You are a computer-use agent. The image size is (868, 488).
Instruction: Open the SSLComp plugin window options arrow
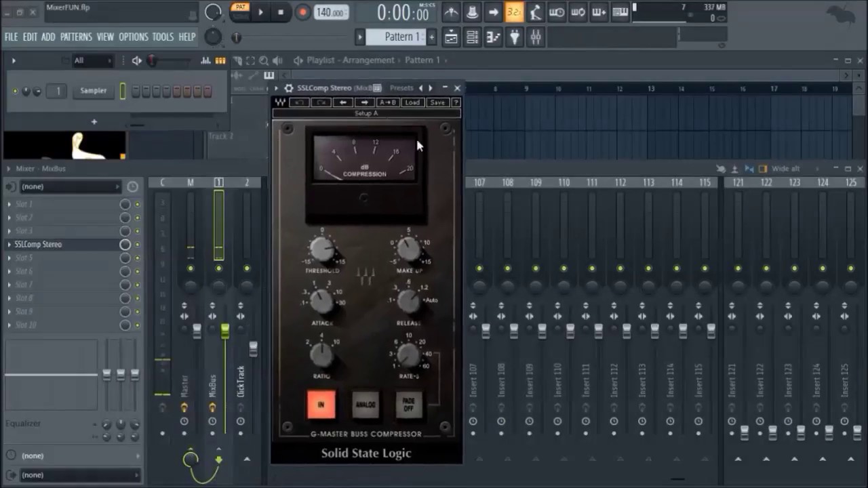click(277, 88)
